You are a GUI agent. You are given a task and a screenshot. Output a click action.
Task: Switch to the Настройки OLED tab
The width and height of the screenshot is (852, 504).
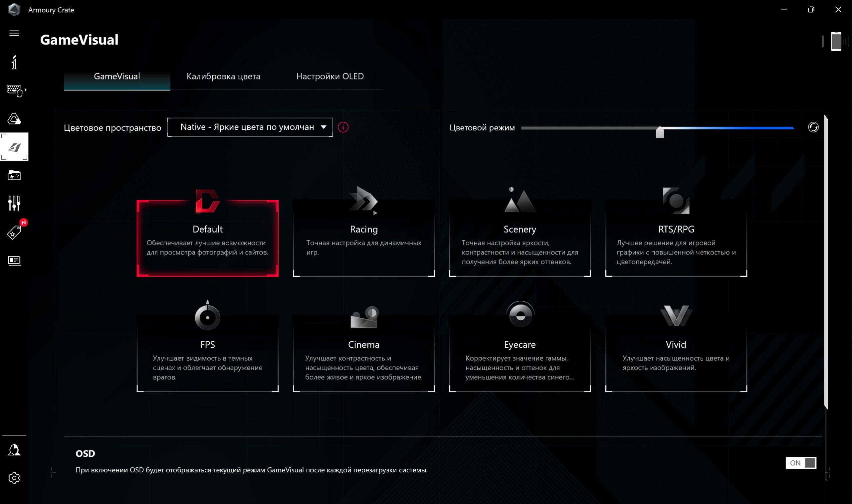click(330, 77)
